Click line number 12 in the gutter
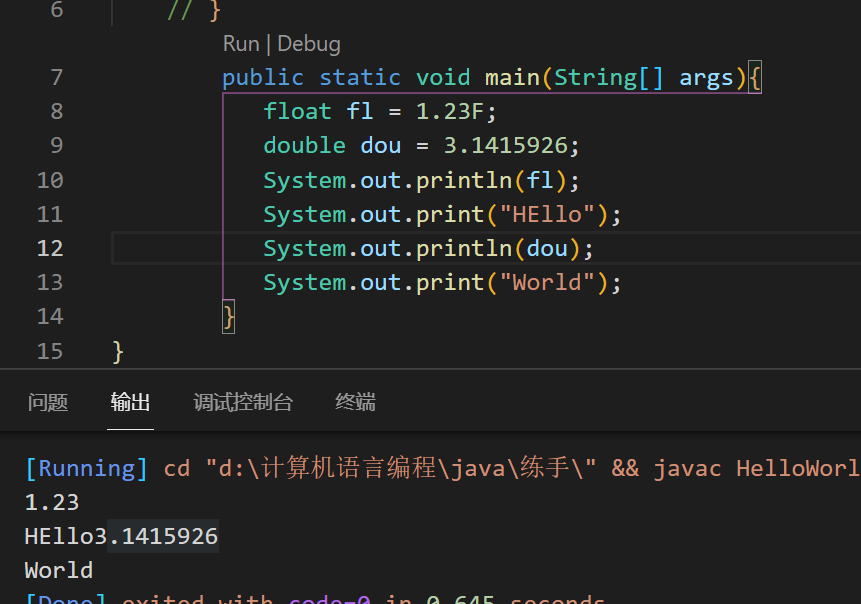Image resolution: width=861 pixels, height=604 pixels. coord(50,248)
